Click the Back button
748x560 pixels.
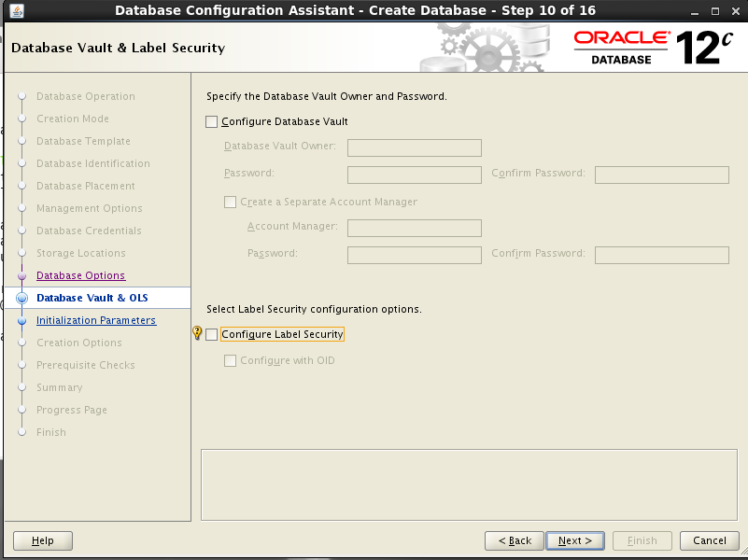tap(515, 540)
